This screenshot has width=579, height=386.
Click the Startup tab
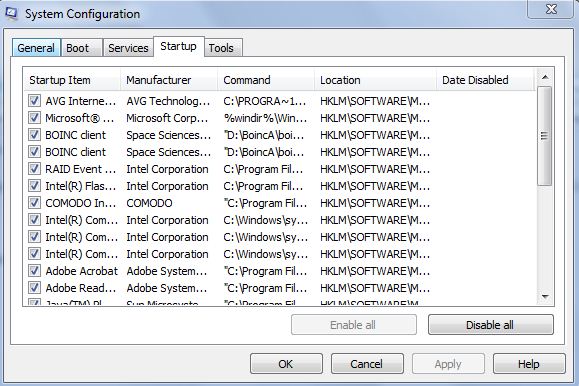pyautogui.click(x=178, y=47)
